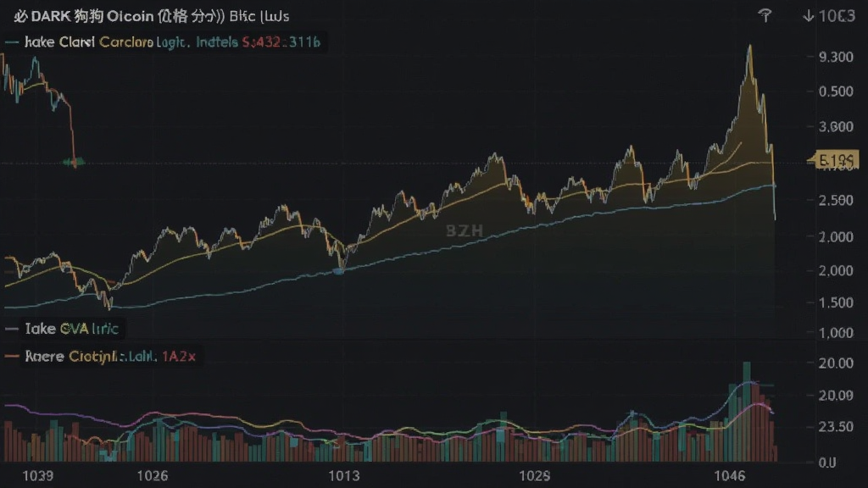This screenshot has height=488, width=868.
Task: Click the BZH watermark in the chart center
Action: 465,230
